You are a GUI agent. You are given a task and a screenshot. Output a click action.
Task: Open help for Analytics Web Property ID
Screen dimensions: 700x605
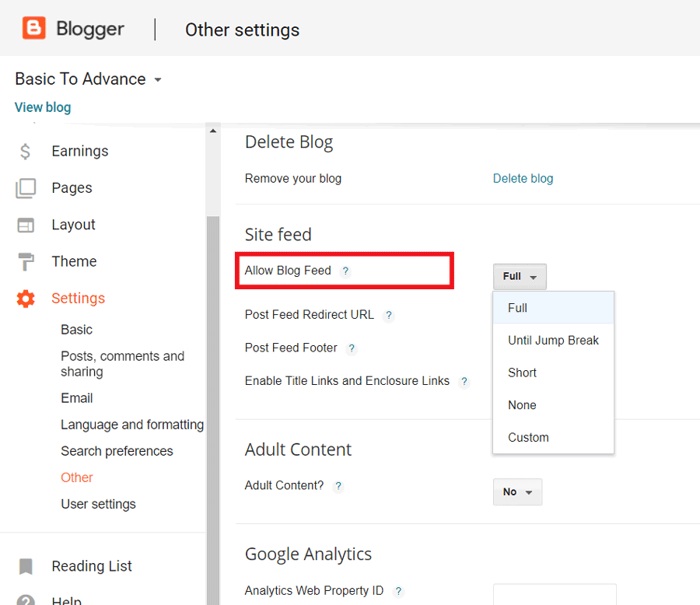pyautogui.click(x=398, y=591)
